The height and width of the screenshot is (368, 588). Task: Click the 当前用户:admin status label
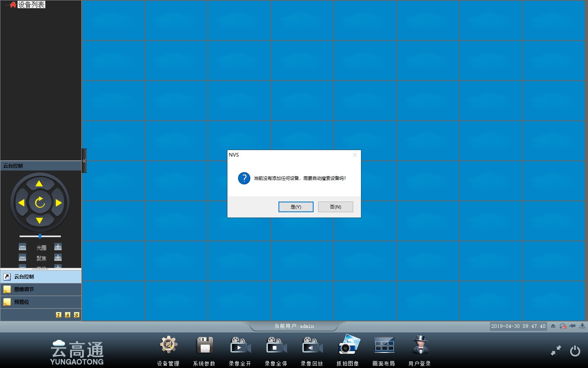tap(294, 326)
